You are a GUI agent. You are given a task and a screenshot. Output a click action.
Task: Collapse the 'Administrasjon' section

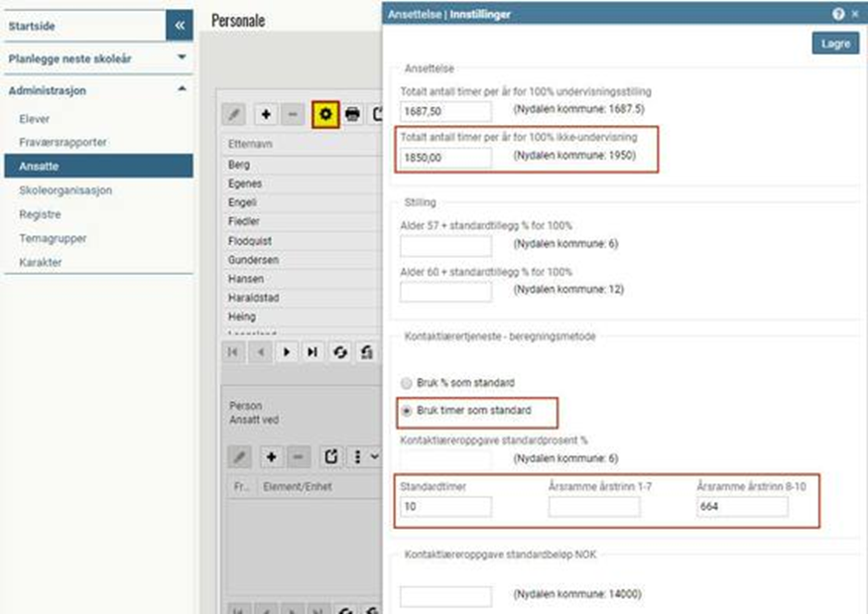click(x=182, y=89)
